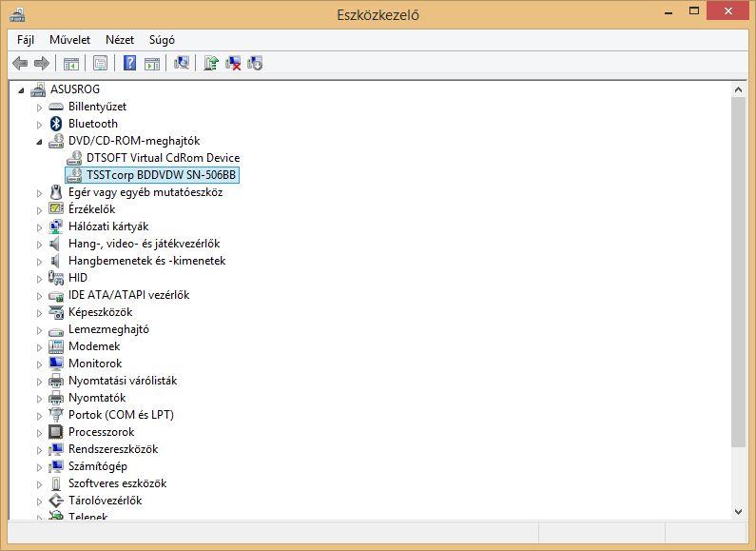Click the drive icon of DTSOFT Virtual CdRom Device
756x551 pixels.
pos(74,158)
